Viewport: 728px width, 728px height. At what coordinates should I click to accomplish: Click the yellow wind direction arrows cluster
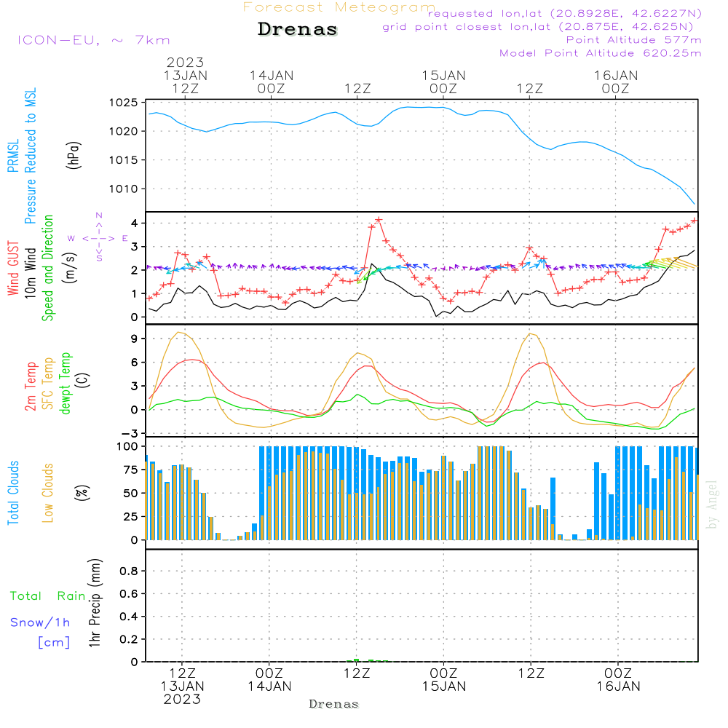(673, 264)
